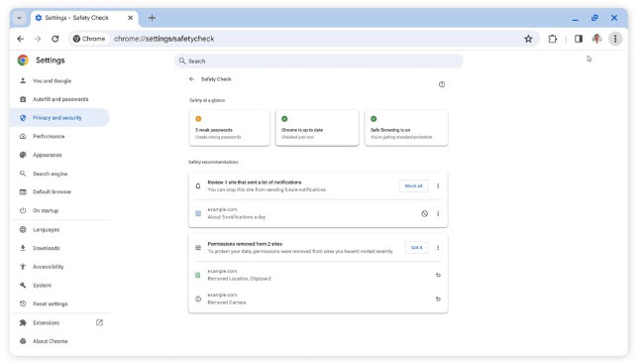Open System settings
This screenshot has height=362, width=644.
(59, 285)
